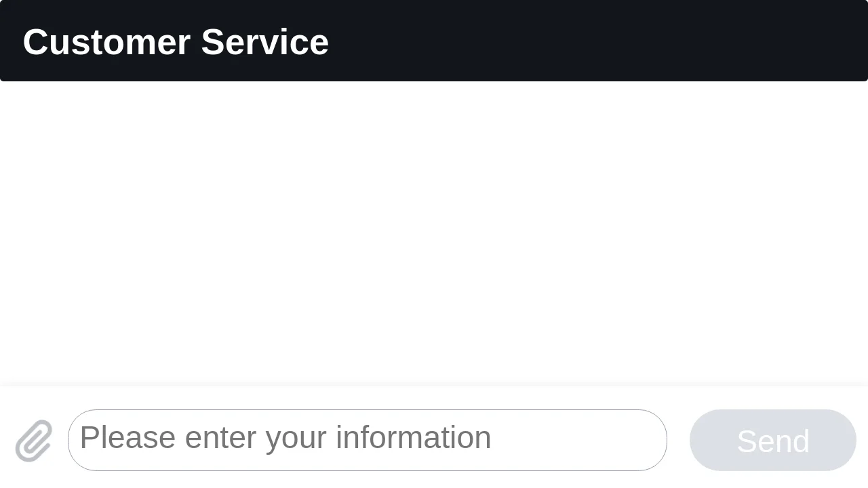The image size is (868, 488).
Task: Click the empty chat conversation area
Action: coord(434,233)
